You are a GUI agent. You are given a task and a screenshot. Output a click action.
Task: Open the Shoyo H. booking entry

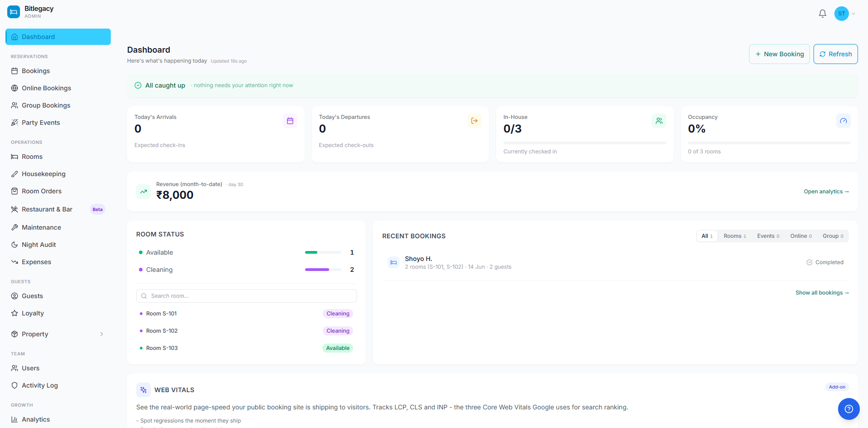616,262
